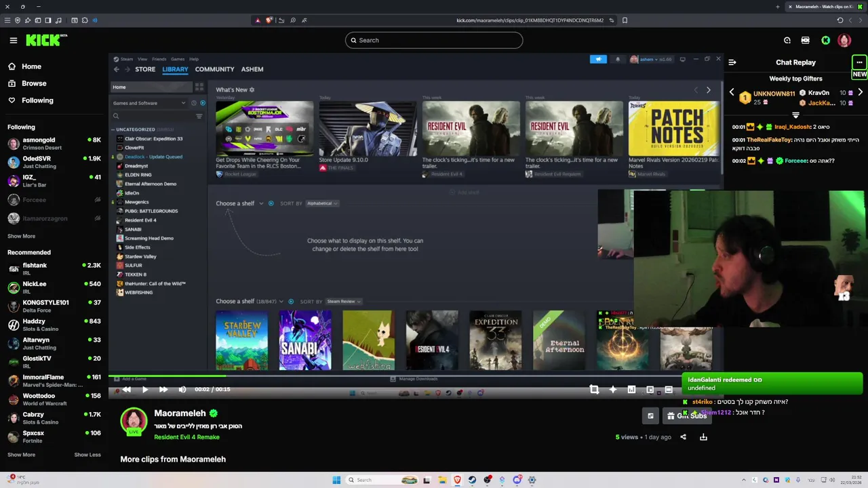
Task: Expand the gifters leaderboard down arrow
Action: point(795,115)
